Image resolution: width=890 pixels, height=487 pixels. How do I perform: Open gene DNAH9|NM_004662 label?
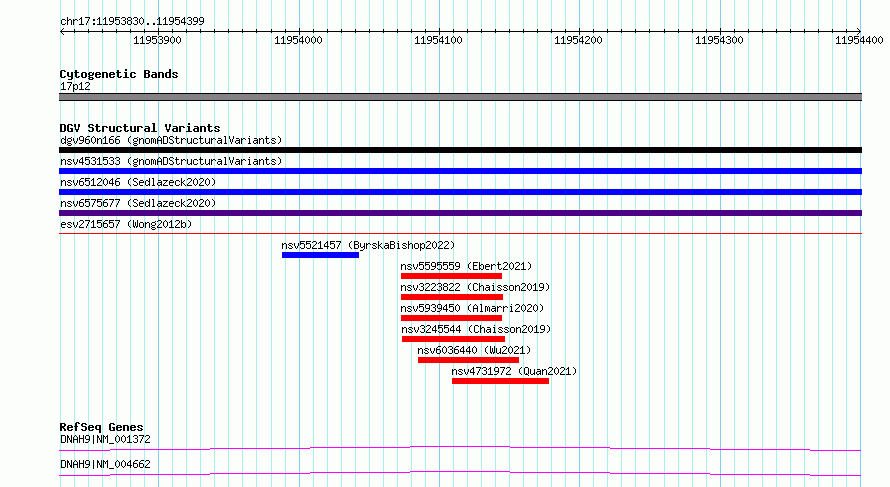coord(105,464)
